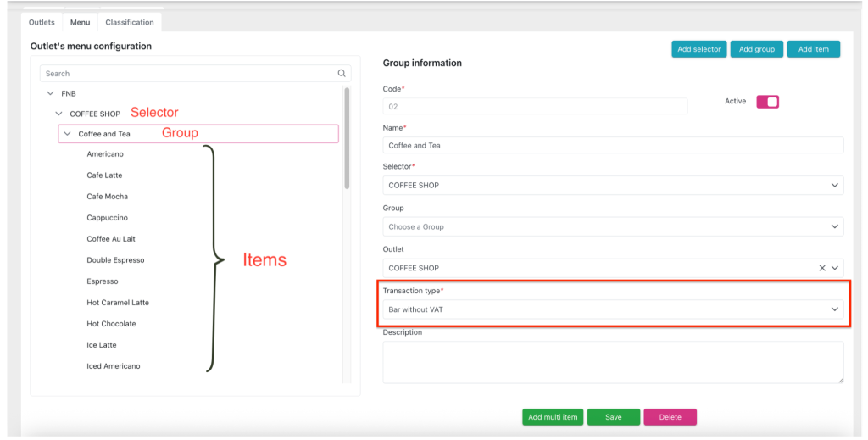Click the Add item button
This screenshot has width=868, height=440.
pos(813,49)
